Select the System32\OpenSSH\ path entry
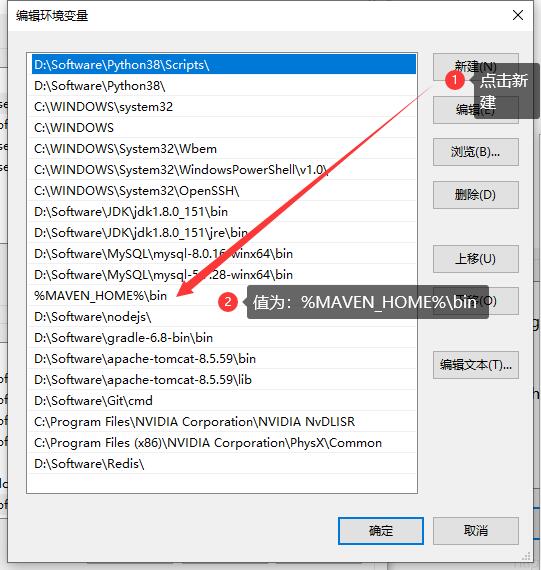This screenshot has width=541, height=570. point(224,190)
